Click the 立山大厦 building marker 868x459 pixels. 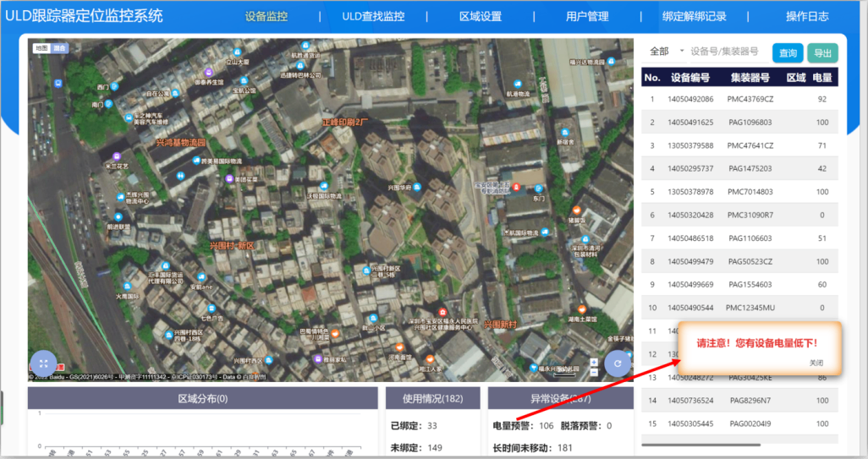point(238,53)
